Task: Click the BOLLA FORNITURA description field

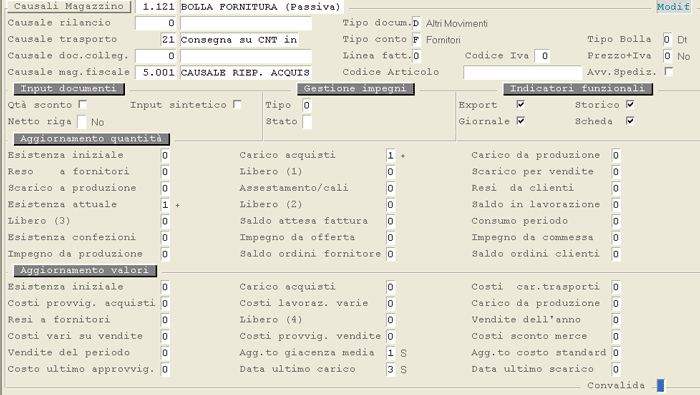Action: click(263, 7)
